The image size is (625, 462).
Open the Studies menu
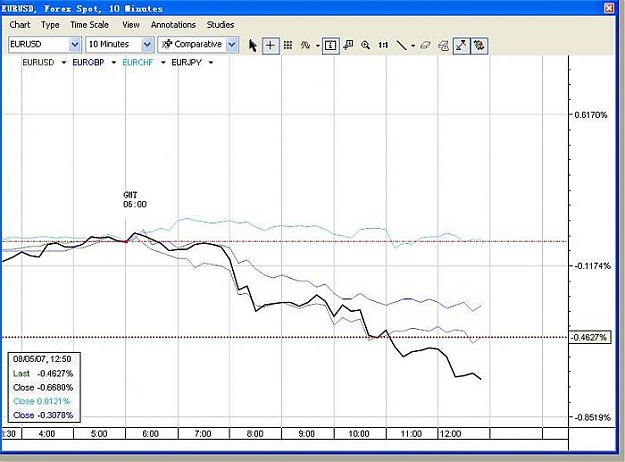point(220,25)
